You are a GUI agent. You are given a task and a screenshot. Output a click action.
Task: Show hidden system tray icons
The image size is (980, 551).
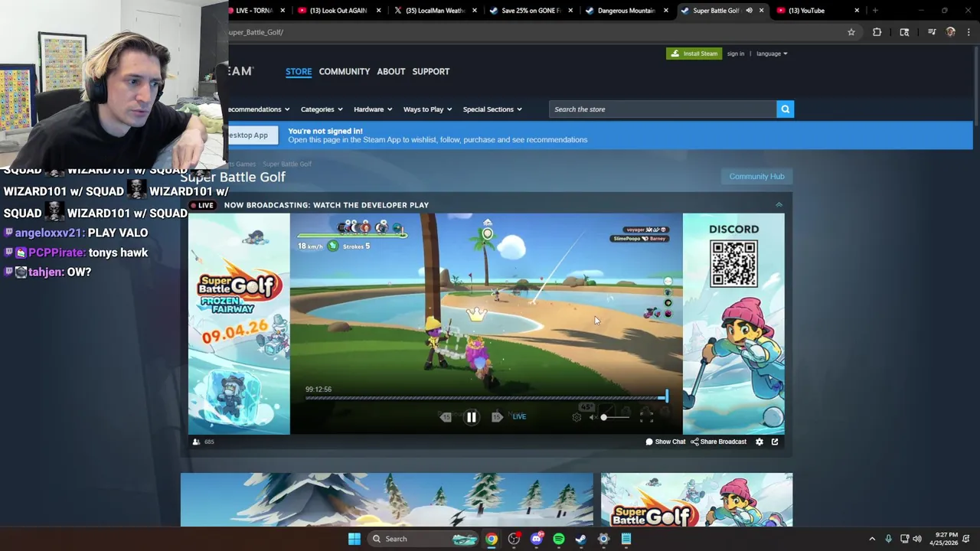tap(872, 539)
